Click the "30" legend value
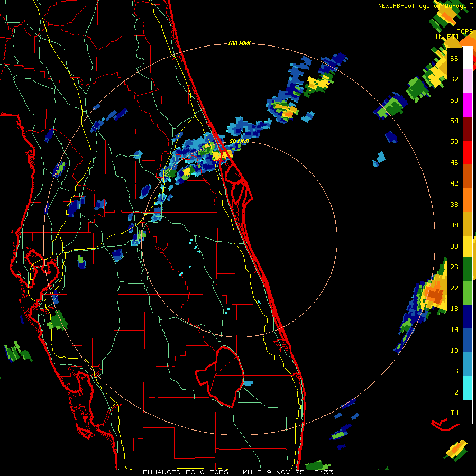The image size is (476, 476). tap(454, 246)
